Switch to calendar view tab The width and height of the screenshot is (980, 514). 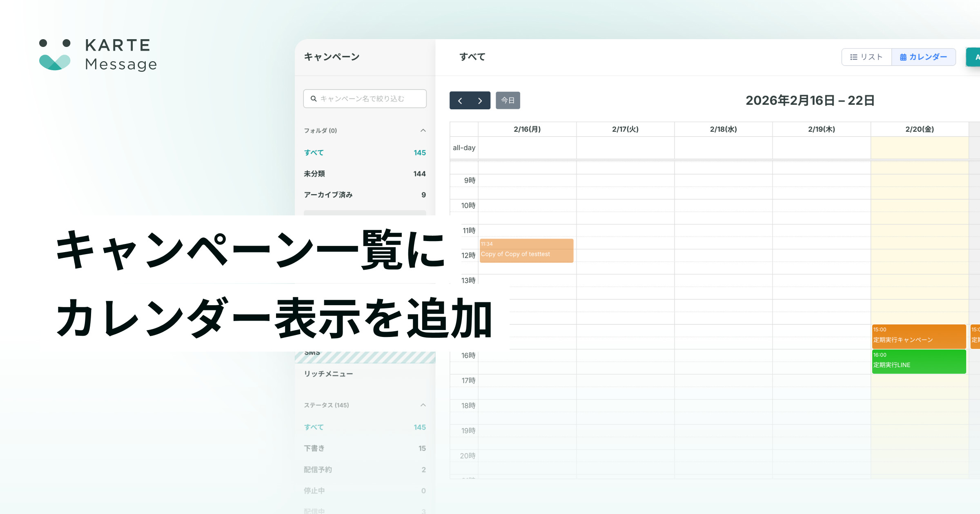pyautogui.click(x=923, y=57)
